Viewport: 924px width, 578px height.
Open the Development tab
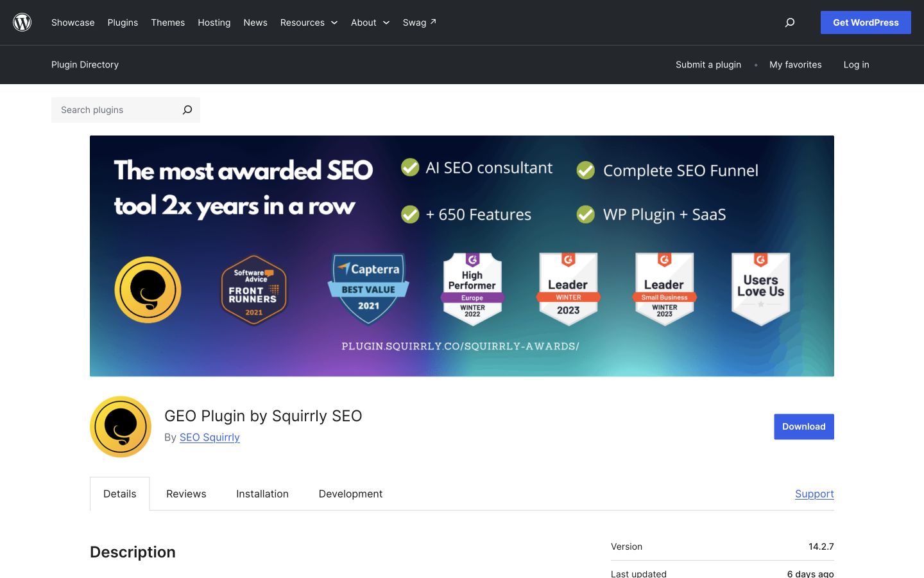point(350,494)
